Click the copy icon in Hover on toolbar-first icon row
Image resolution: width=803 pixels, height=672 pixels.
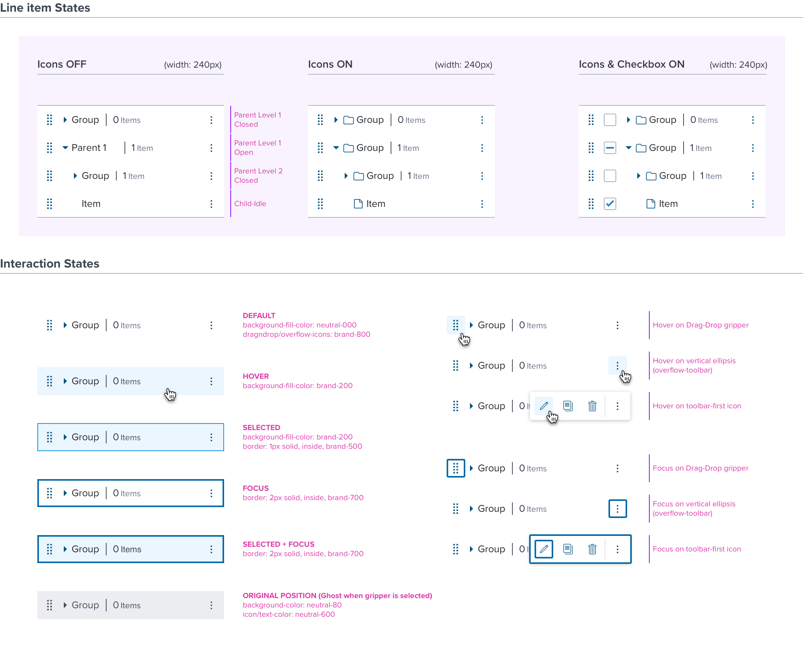tap(568, 406)
